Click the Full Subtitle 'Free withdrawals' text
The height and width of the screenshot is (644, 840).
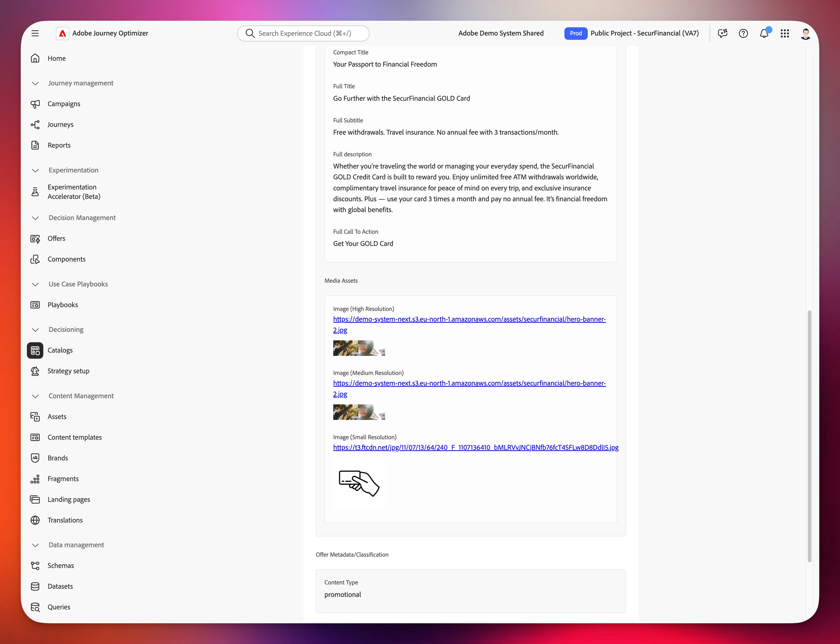coord(446,132)
